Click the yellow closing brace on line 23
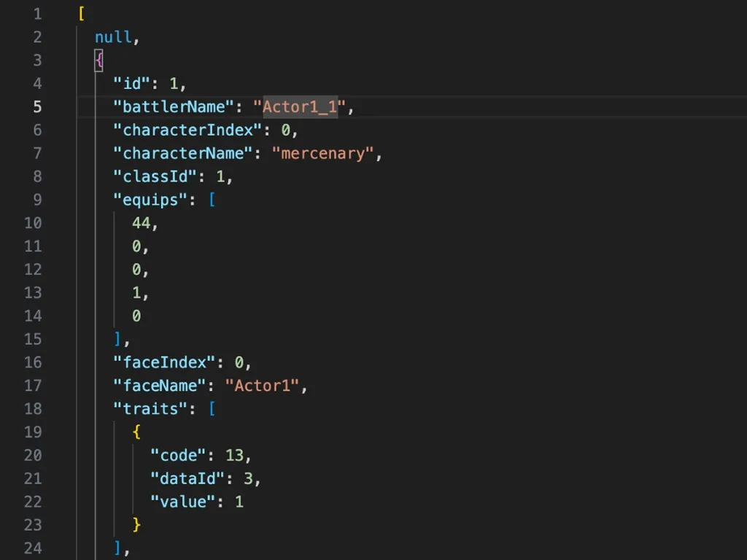 click(x=136, y=525)
